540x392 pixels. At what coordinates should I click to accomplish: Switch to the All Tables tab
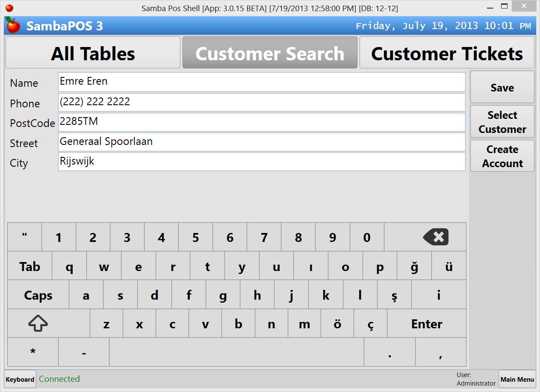coord(93,53)
